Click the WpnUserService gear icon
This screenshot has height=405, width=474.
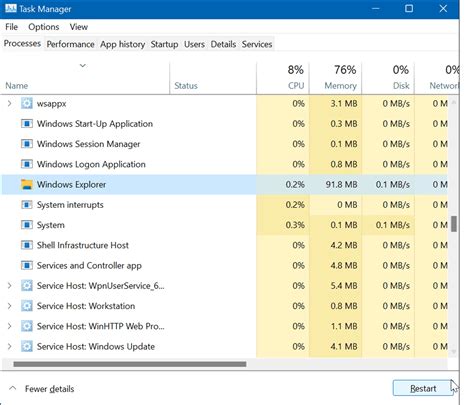click(x=27, y=286)
